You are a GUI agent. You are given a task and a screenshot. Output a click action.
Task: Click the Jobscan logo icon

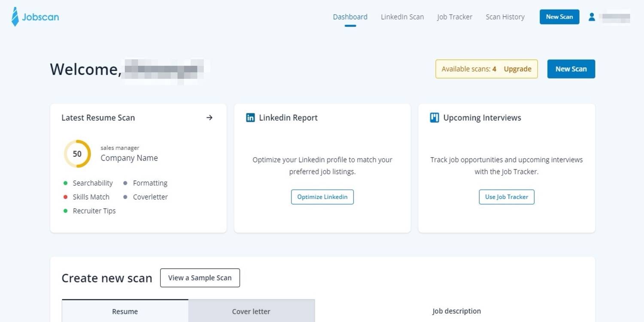coord(15,17)
